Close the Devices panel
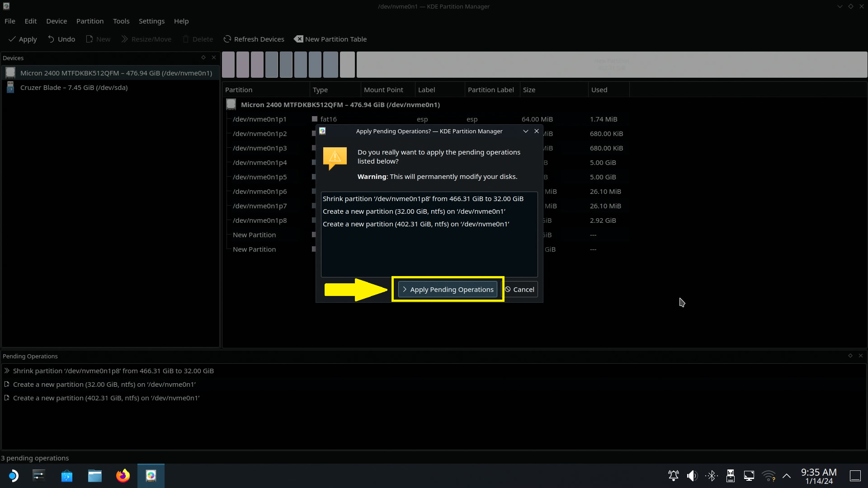 (x=214, y=57)
